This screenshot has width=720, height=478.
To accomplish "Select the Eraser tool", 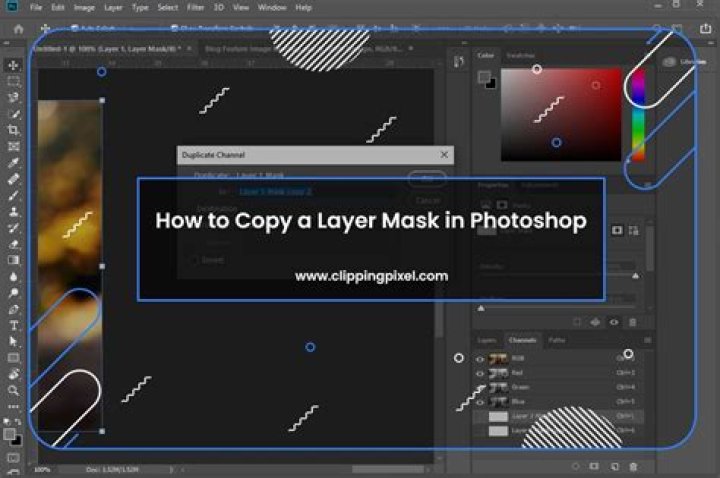I will pos(13,244).
